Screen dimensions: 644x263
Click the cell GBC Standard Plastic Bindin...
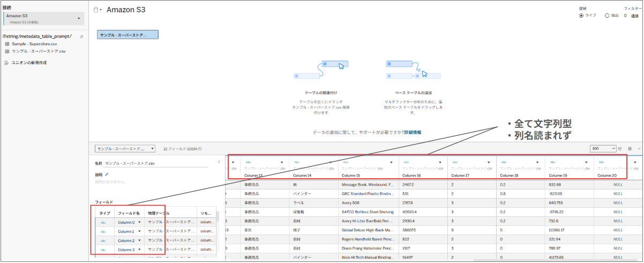(x=367, y=193)
